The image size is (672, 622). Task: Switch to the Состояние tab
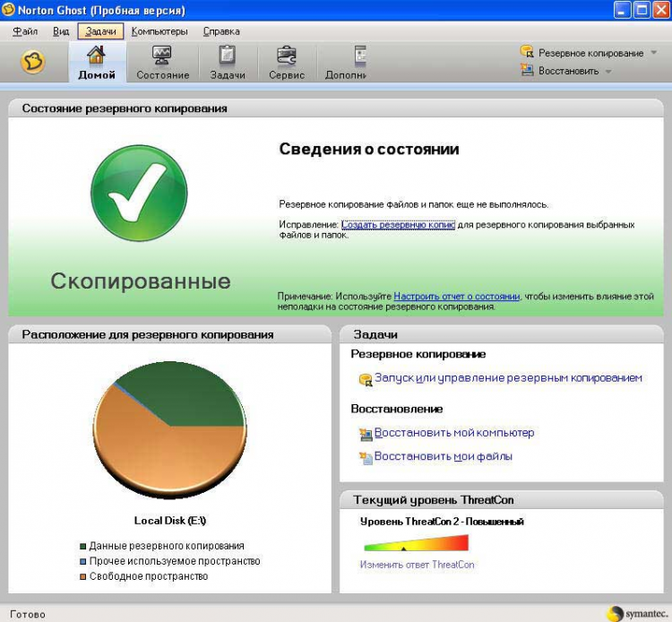tap(163, 63)
